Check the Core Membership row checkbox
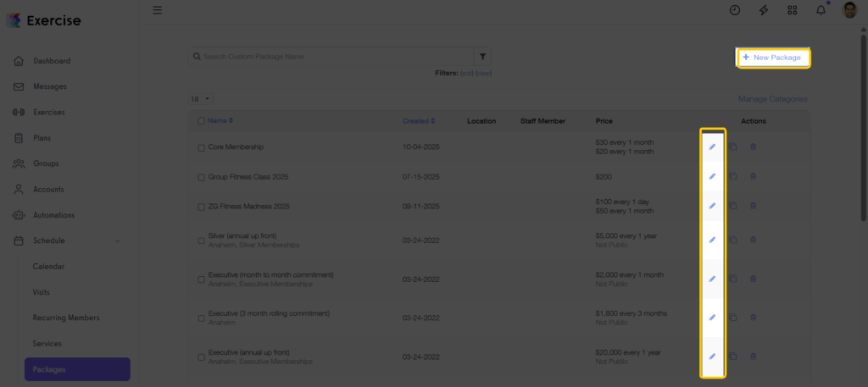868x387 pixels. click(201, 148)
